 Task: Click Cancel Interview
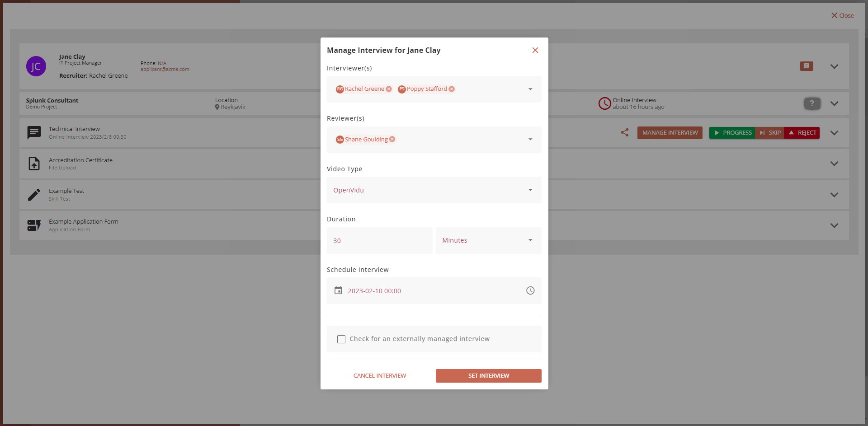[380, 376]
